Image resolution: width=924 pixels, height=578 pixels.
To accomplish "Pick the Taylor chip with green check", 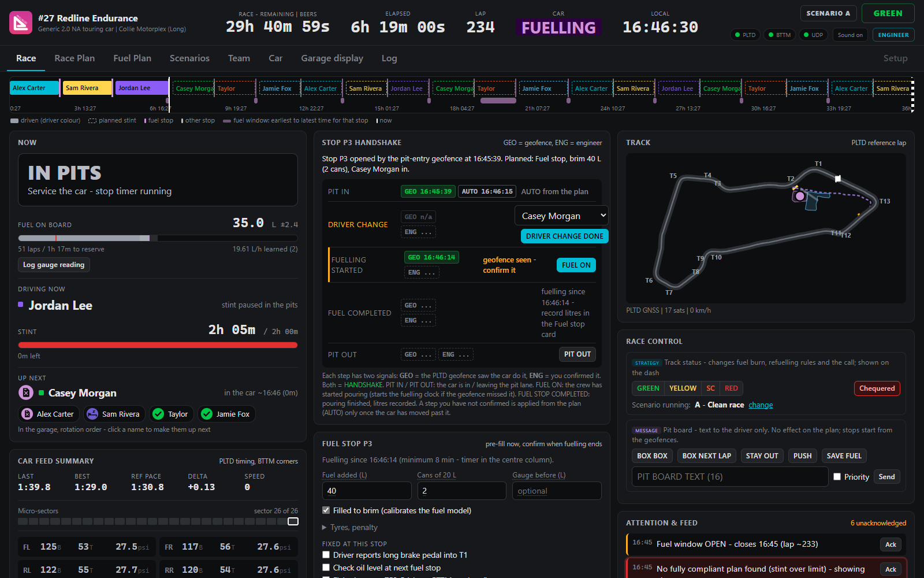I will (171, 414).
